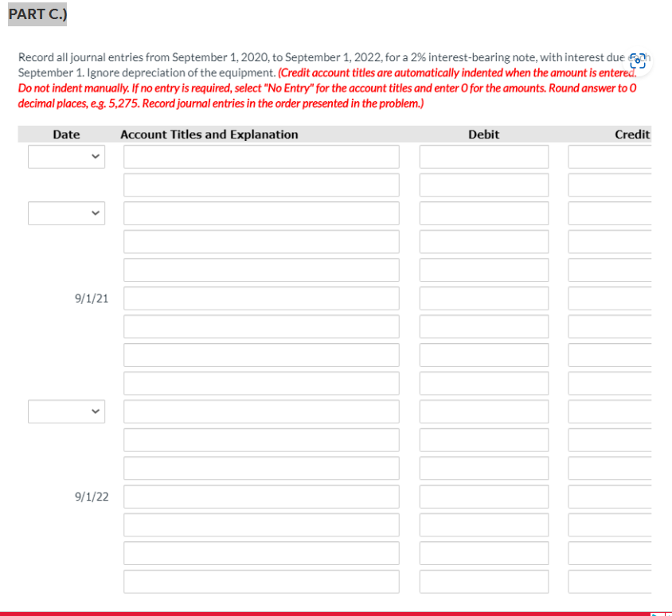Click the first Account Titles input field
The height and width of the screenshot is (616, 672).
pyautogui.click(x=261, y=156)
